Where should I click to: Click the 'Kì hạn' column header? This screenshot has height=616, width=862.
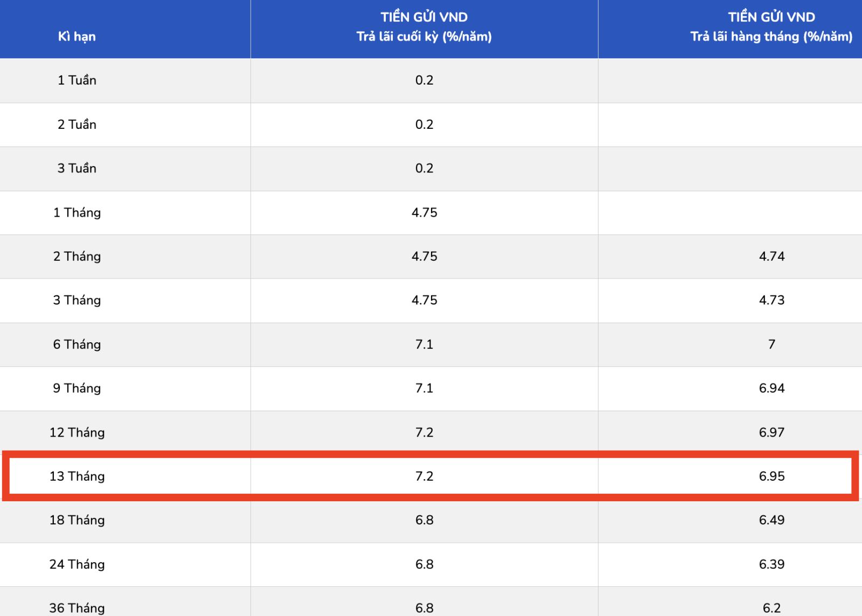(x=77, y=37)
